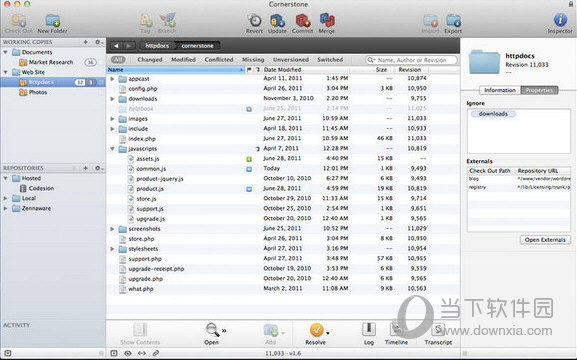Image resolution: width=577 pixels, height=360 pixels.
Task: Open the Log view icon
Action: [x=369, y=329]
